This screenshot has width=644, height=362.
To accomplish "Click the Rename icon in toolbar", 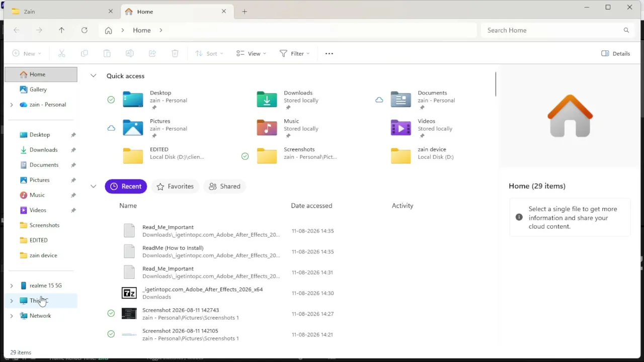I will pos(129,53).
